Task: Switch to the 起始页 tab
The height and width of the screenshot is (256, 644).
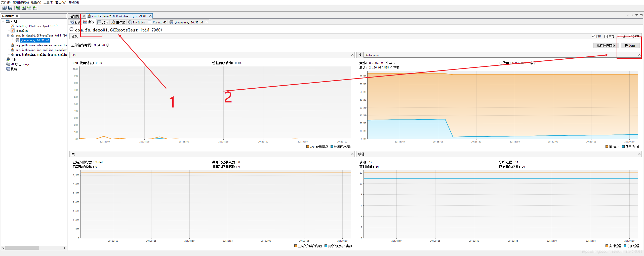Action: (74, 16)
